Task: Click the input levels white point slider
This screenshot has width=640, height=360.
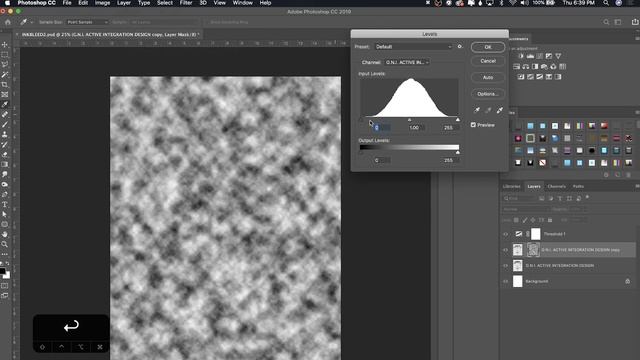Action: (x=458, y=120)
